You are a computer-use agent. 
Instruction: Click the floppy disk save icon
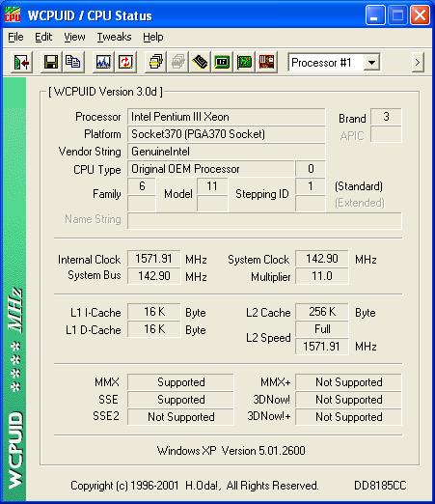coord(51,62)
